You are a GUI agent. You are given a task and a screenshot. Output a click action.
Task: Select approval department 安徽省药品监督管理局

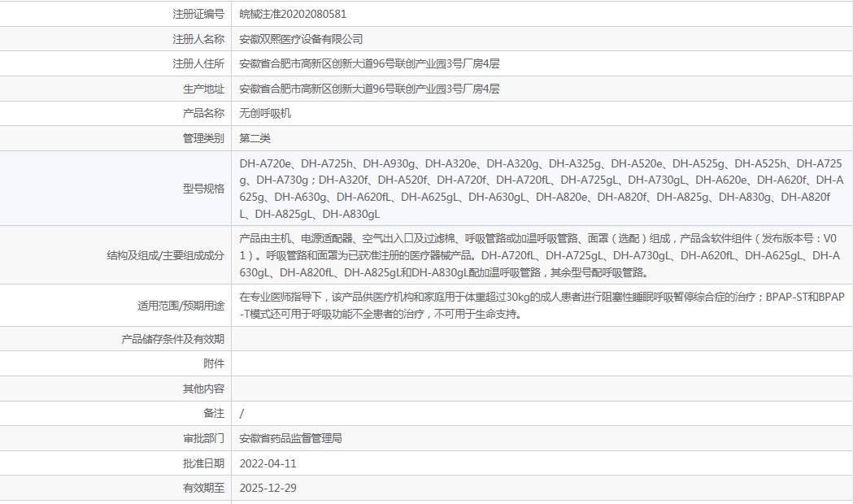290,438
